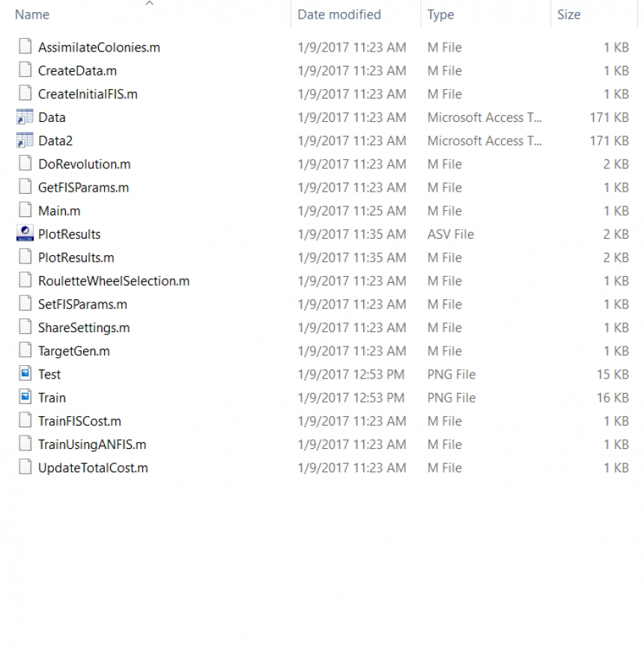The width and height of the screenshot is (644, 648).
Task: Click the Microsoft Access type of Data2
Action: pos(484,141)
